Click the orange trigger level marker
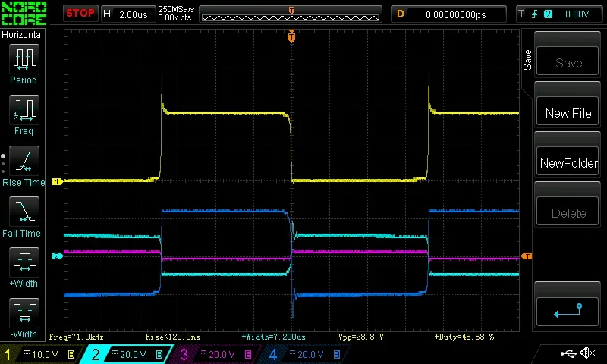 (527, 256)
